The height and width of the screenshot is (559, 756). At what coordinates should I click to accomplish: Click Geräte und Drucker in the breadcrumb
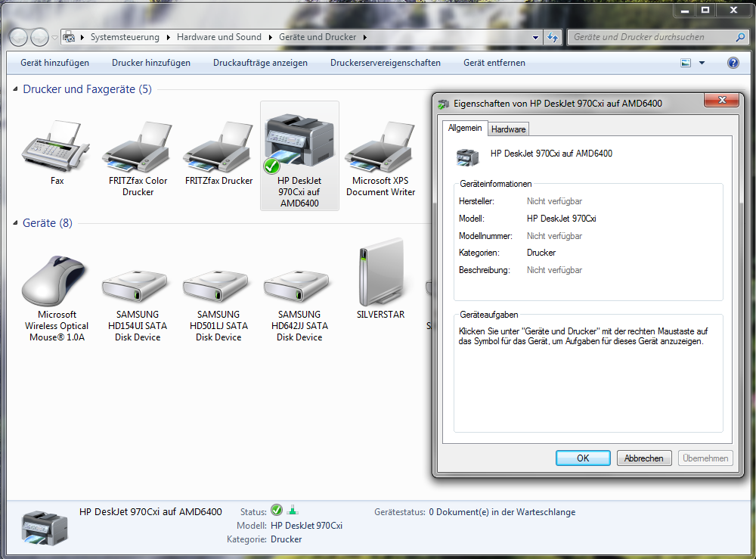tap(318, 37)
